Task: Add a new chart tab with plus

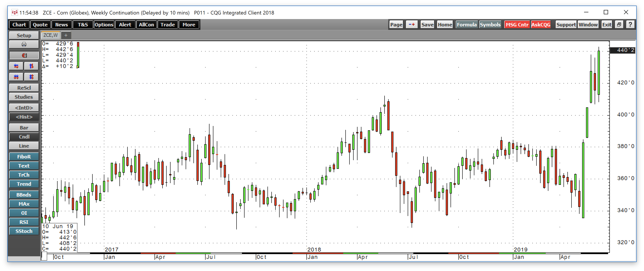Action: 66,35
